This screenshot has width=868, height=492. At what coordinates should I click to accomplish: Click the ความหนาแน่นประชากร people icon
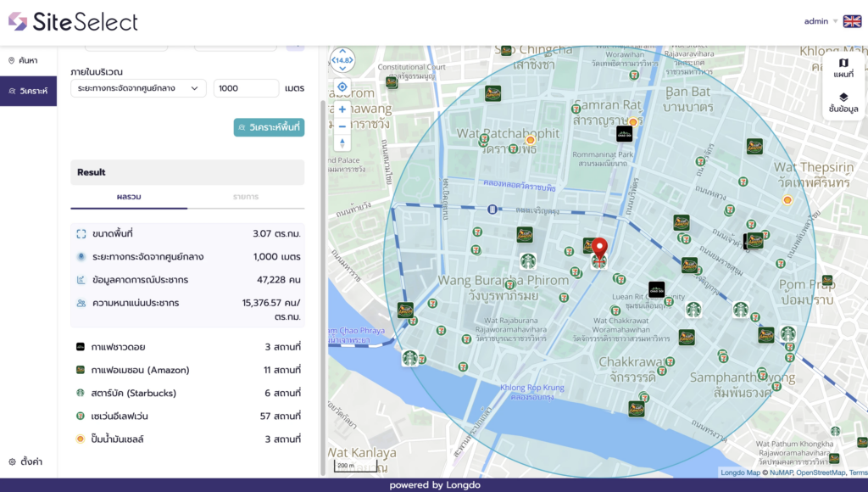pos(81,303)
